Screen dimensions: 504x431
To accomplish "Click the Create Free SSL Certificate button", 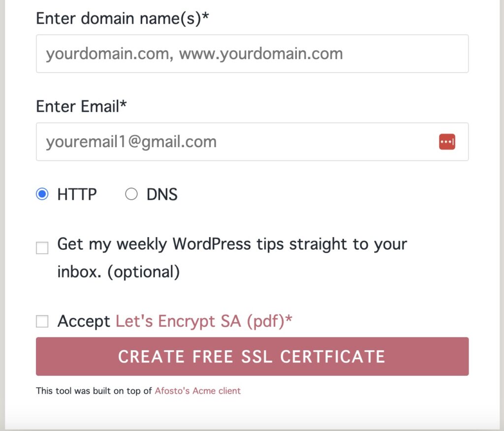I will click(x=252, y=356).
